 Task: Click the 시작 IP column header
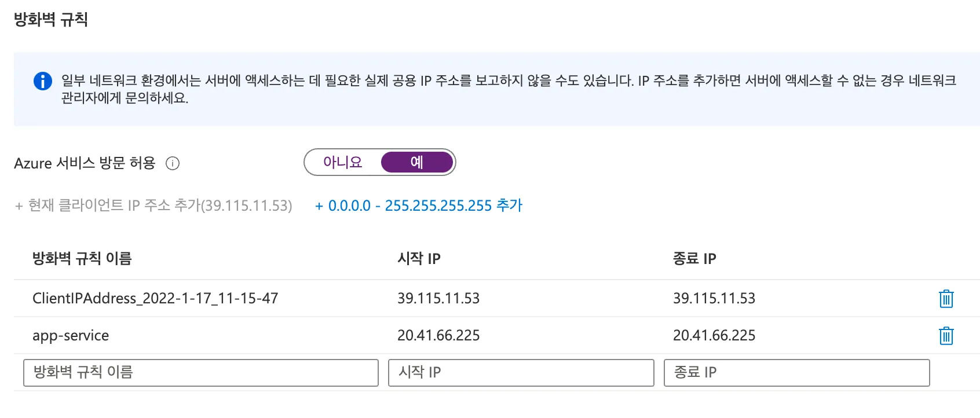[419, 259]
